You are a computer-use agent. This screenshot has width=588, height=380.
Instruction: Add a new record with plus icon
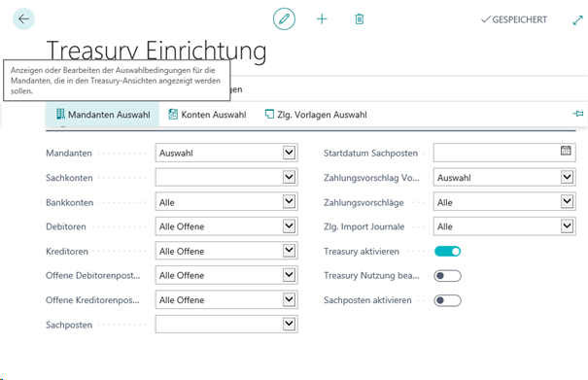click(322, 18)
